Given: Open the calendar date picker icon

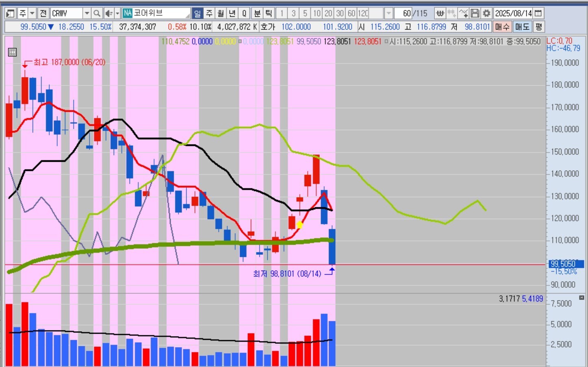Looking at the screenshot, I should 538,13.
